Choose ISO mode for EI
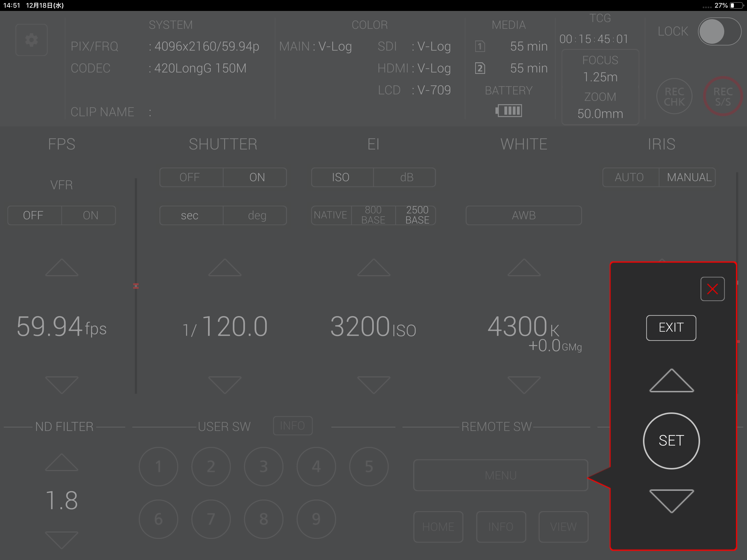Viewport: 747px width, 560px height. click(342, 177)
